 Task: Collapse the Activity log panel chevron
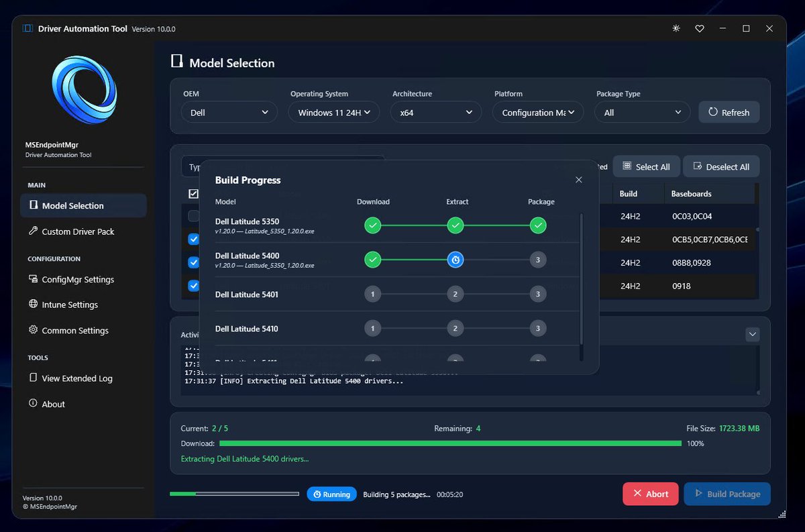coord(752,334)
